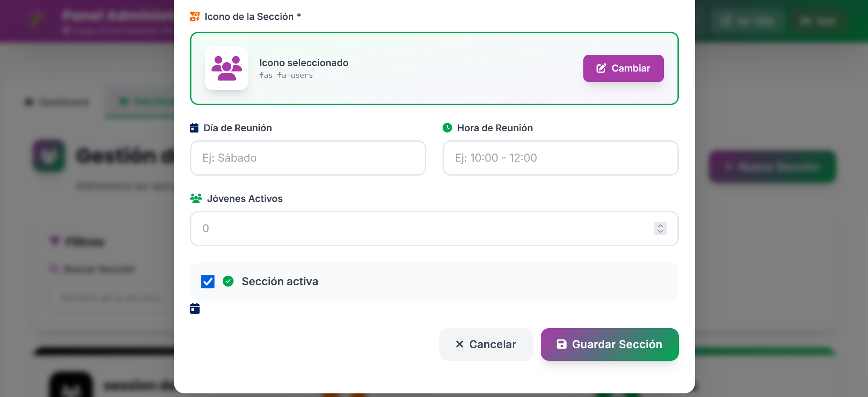Focus the Día de Reunión input field

click(x=308, y=158)
